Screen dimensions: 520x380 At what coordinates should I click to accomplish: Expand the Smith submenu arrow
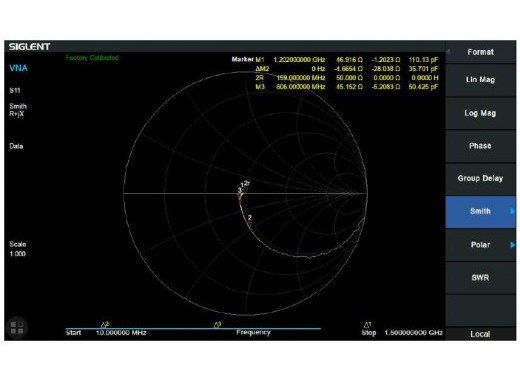coord(513,211)
